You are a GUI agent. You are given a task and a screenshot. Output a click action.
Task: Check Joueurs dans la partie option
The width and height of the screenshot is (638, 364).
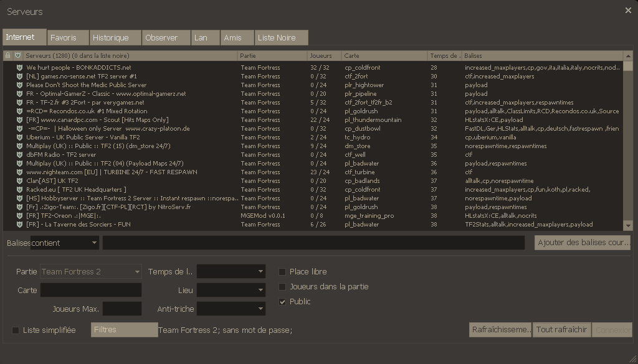[283, 287]
